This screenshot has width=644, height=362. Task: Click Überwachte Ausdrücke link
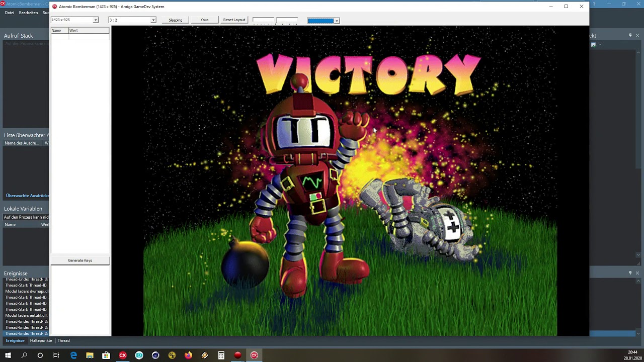click(x=27, y=196)
